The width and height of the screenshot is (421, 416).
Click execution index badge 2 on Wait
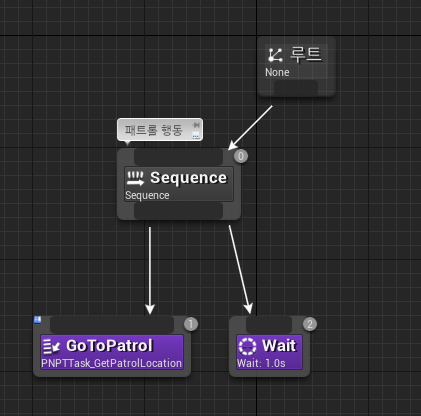310,324
